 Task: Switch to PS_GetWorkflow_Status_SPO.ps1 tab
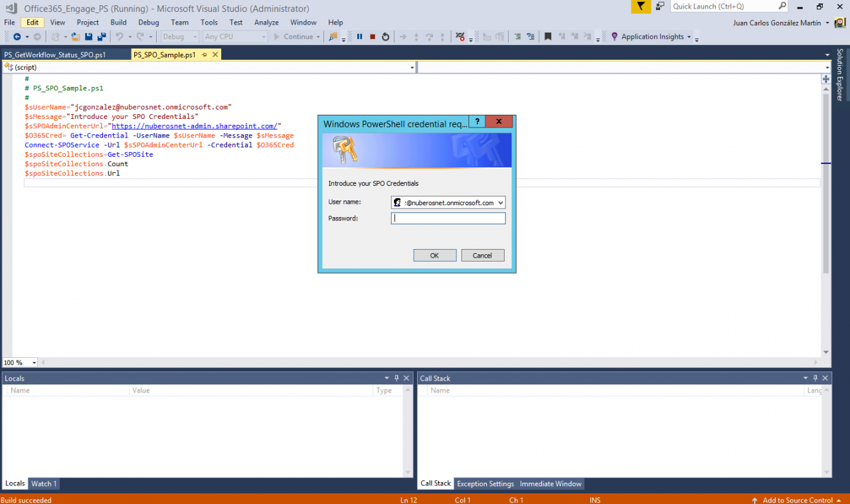pos(55,54)
